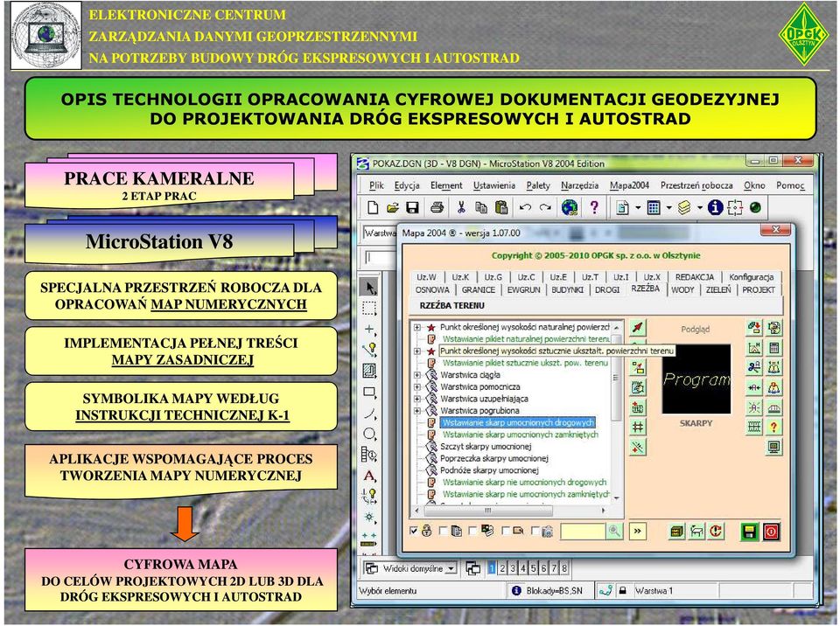Select Szczyt skarpy umocnionej item
The image size is (840, 626).
486,447
